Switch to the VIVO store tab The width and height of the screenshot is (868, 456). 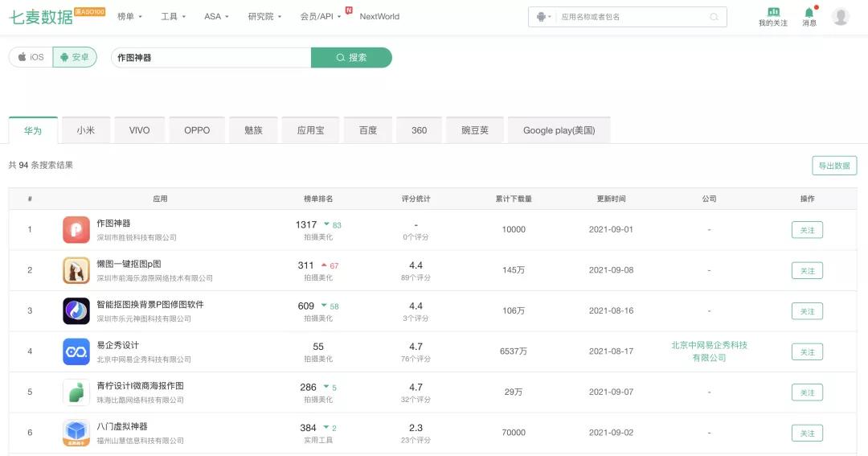pos(140,130)
